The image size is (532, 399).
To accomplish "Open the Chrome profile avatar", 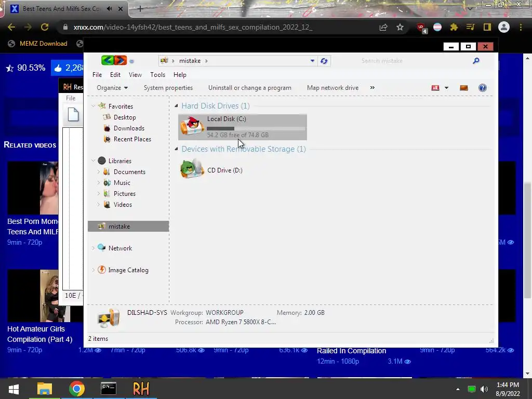I will click(x=504, y=27).
